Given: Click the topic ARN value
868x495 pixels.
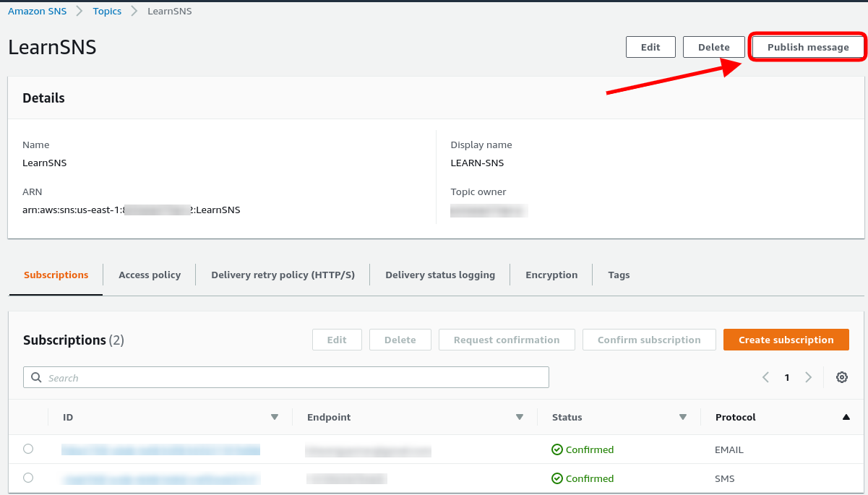Looking at the screenshot, I should click(x=132, y=210).
